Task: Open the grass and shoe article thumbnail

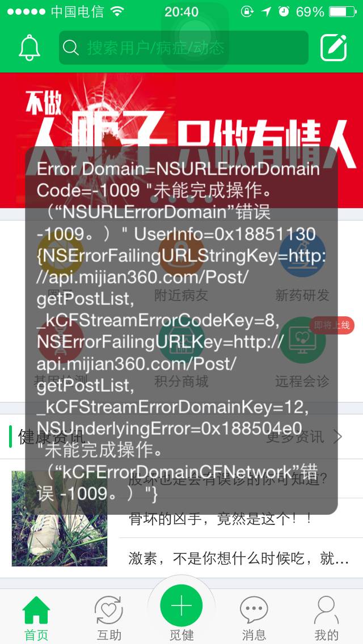Action: point(59,518)
